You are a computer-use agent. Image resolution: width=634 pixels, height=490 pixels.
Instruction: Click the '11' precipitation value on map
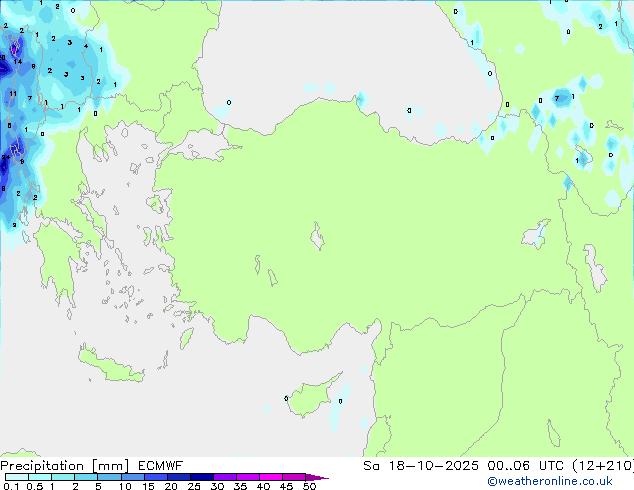[x=13, y=94]
